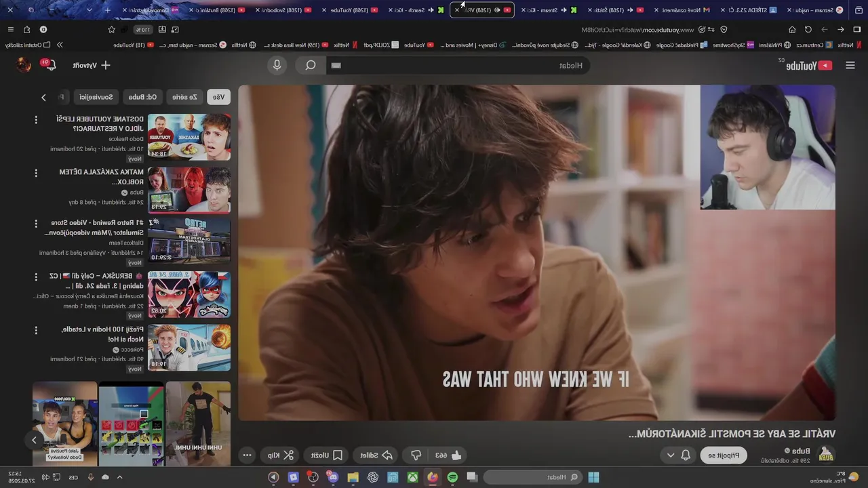
Task: Share the video with the Sdílet icon button
Action: coord(376,455)
